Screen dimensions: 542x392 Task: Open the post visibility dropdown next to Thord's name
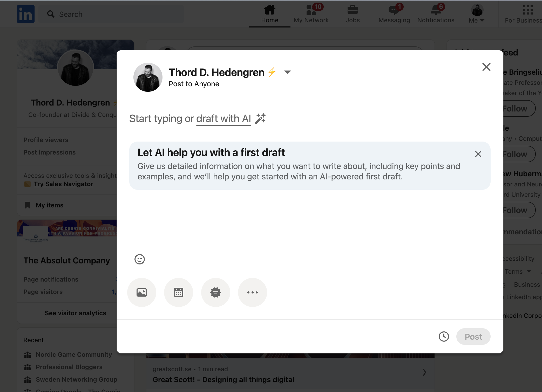[x=288, y=72]
